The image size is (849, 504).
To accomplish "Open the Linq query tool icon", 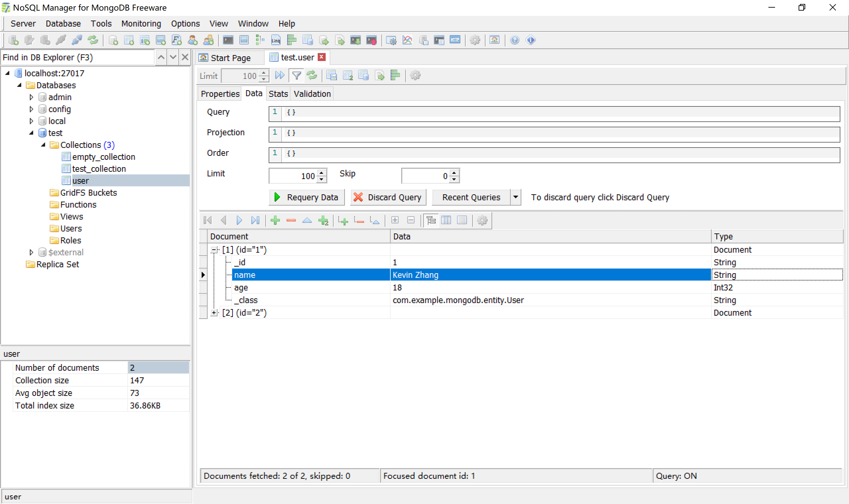I will click(x=275, y=40).
